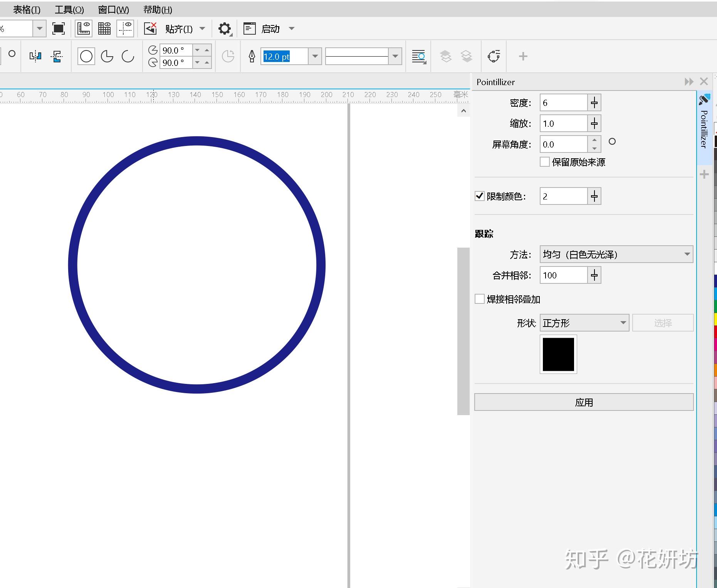Open the 窗口(W) menu

pyautogui.click(x=114, y=10)
